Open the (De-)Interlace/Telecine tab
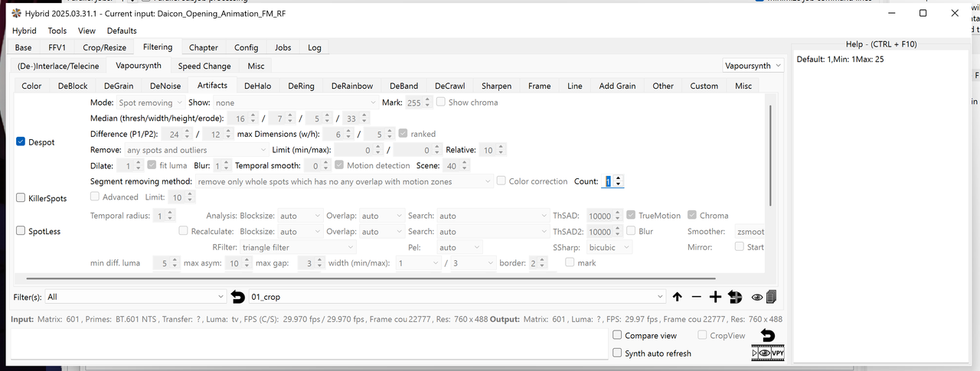 point(58,66)
